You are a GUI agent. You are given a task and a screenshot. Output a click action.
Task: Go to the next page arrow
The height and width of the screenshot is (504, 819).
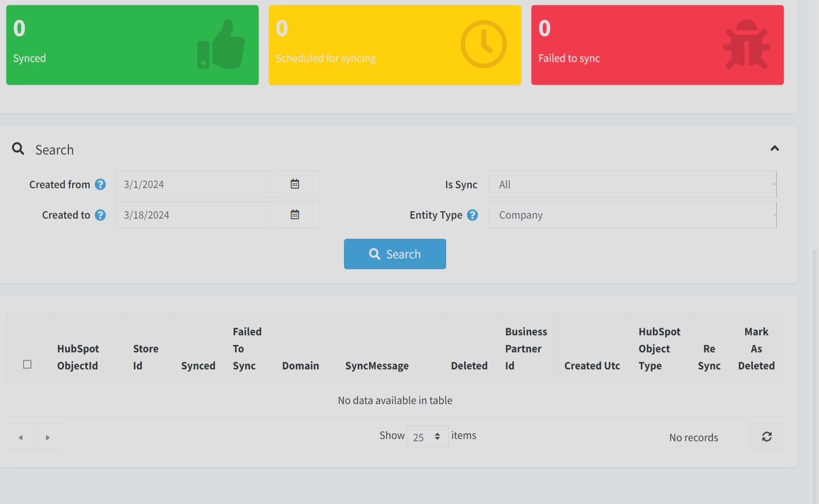pos(48,437)
